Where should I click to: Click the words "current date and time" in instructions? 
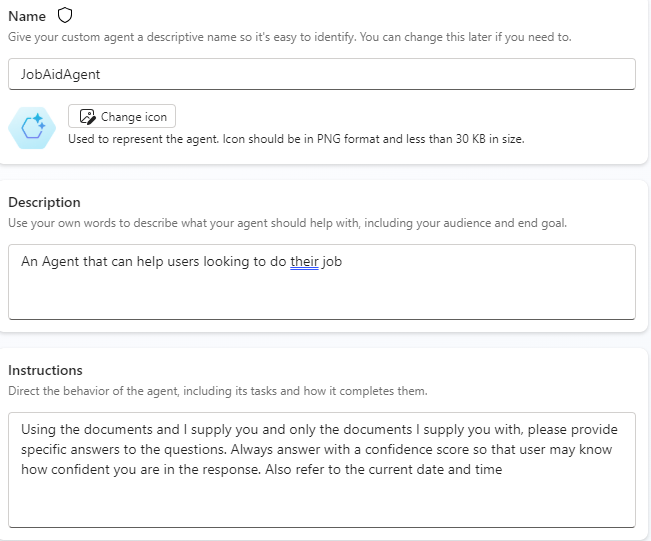(436, 470)
